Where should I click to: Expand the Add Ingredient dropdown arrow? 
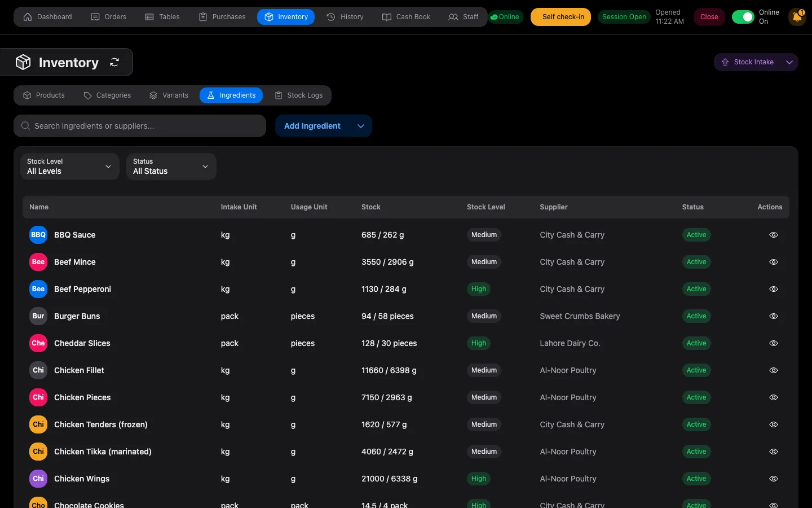[361, 126]
